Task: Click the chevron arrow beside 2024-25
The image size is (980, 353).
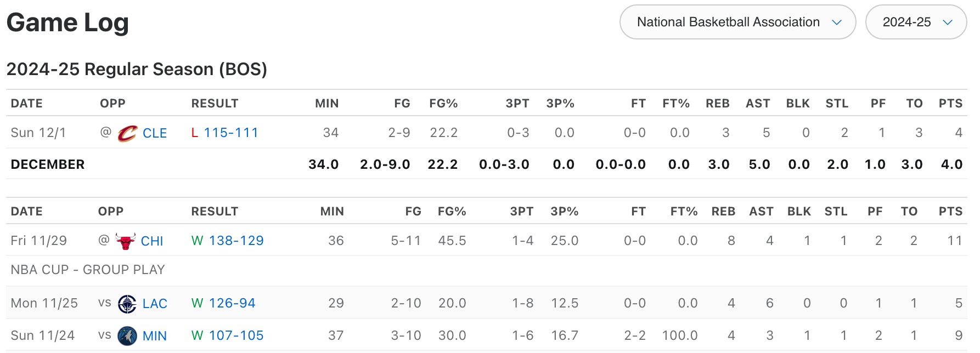Action: (x=947, y=22)
